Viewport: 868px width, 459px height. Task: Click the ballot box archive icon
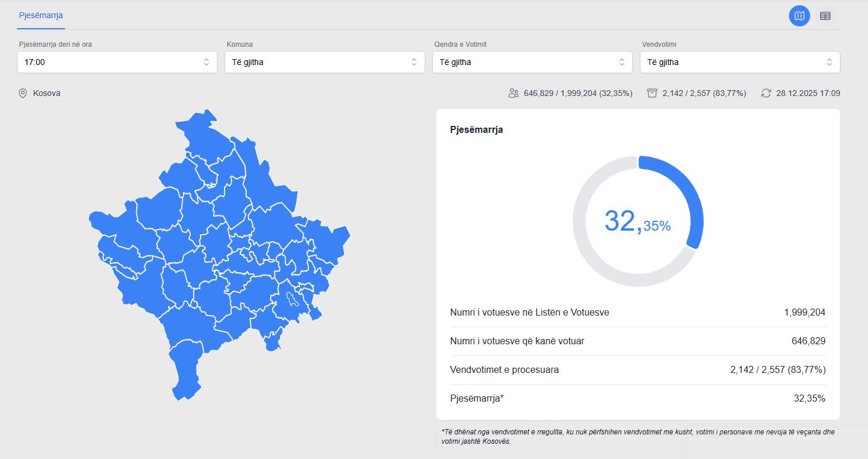[x=652, y=93]
